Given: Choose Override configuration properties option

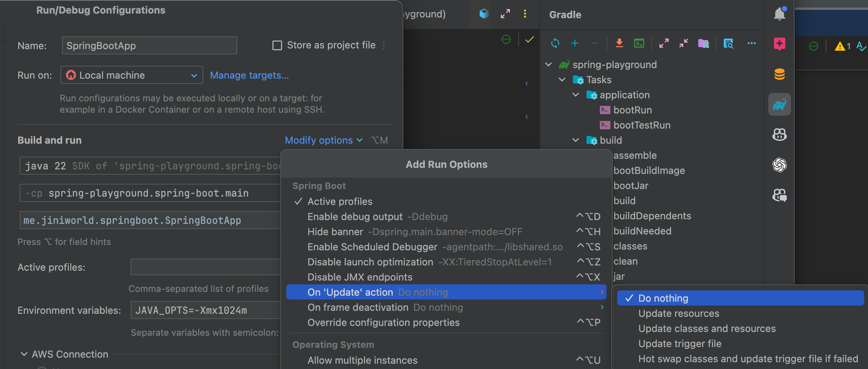Looking at the screenshot, I should (446, 322).
